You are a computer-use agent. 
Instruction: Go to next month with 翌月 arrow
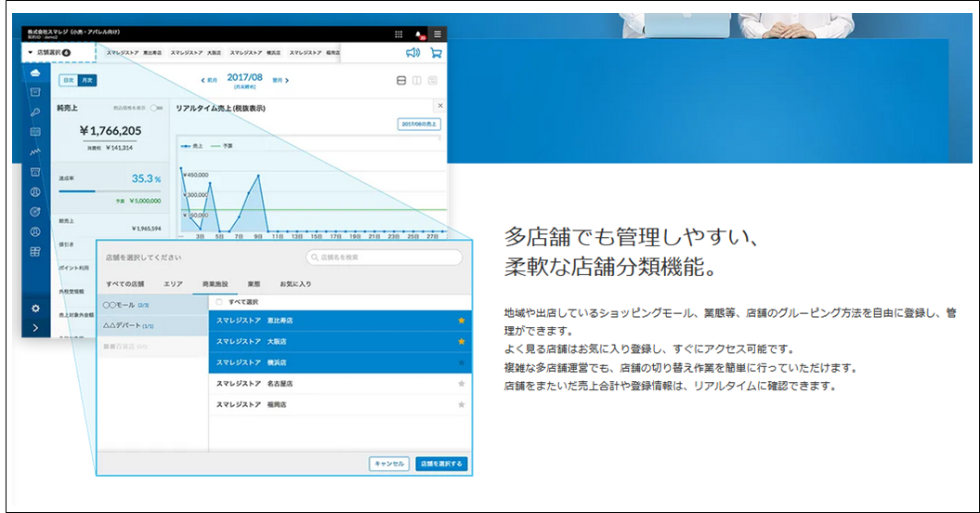coord(281,81)
